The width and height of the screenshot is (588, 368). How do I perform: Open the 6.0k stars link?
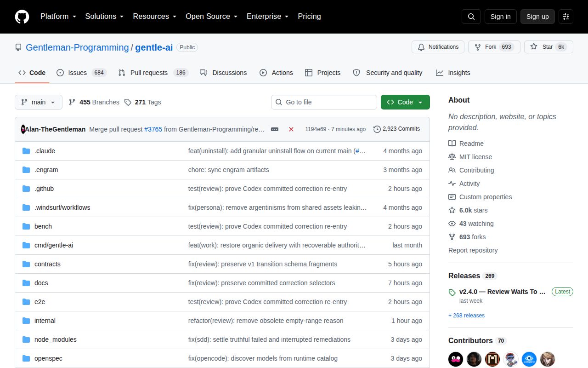pos(468,210)
